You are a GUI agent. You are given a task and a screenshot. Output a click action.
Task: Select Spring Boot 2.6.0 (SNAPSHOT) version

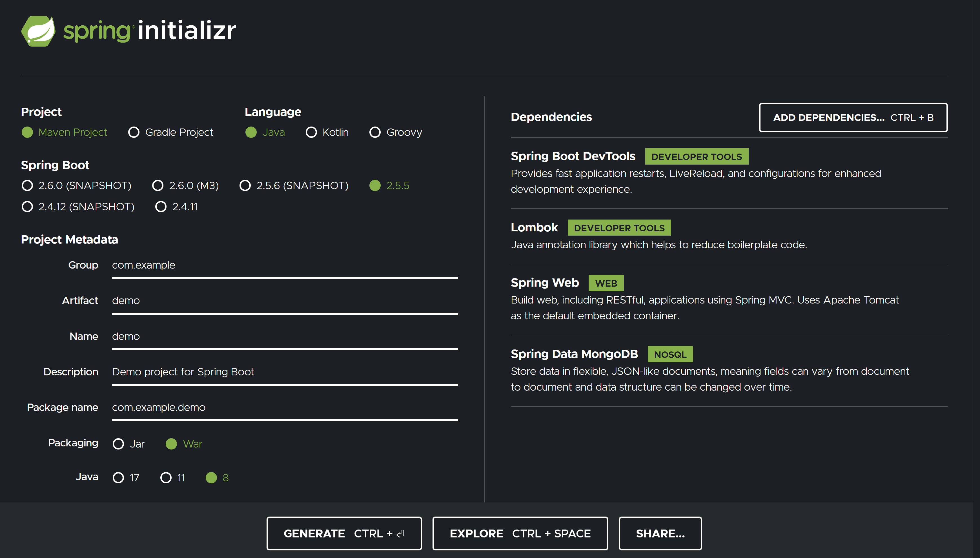pyautogui.click(x=27, y=185)
